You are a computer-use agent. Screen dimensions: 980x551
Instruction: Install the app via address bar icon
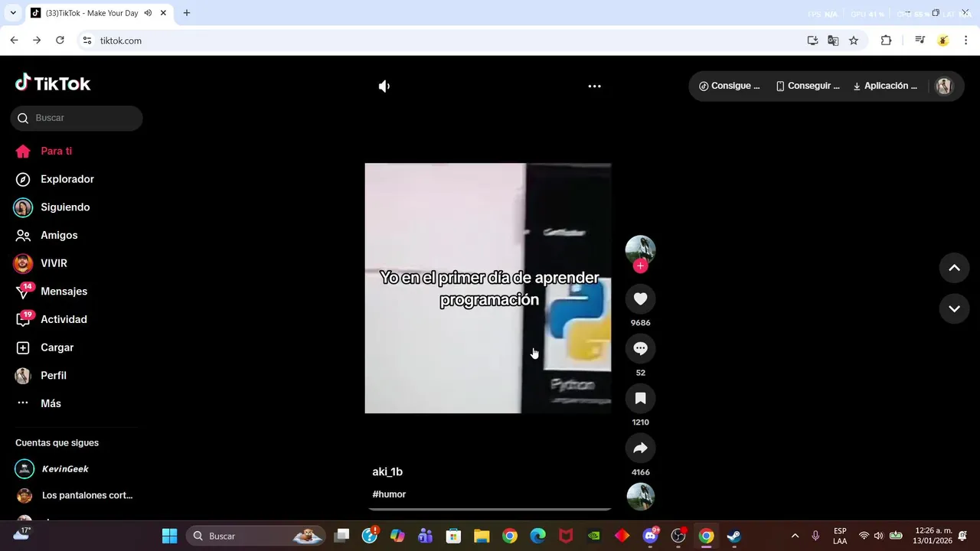tap(812, 41)
